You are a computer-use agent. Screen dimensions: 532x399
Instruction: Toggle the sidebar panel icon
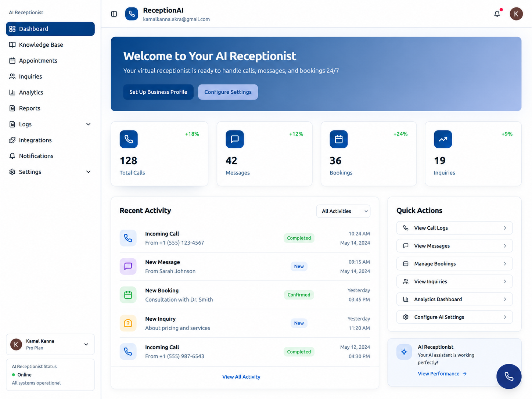tap(114, 14)
